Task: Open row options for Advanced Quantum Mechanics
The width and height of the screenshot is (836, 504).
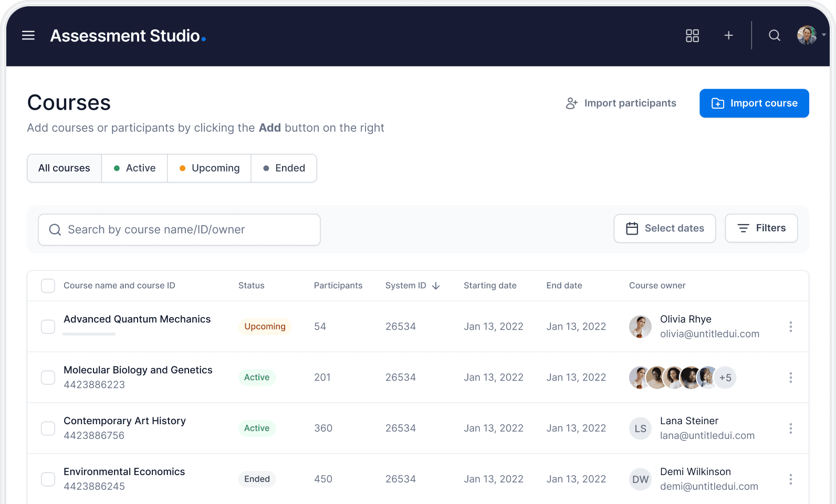Action: 790,327
